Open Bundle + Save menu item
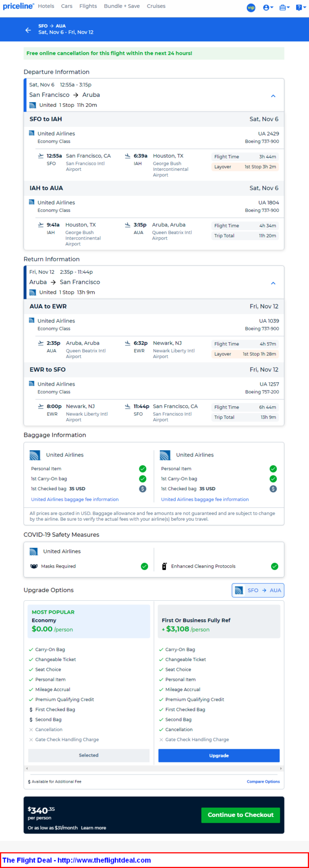 point(122,6)
